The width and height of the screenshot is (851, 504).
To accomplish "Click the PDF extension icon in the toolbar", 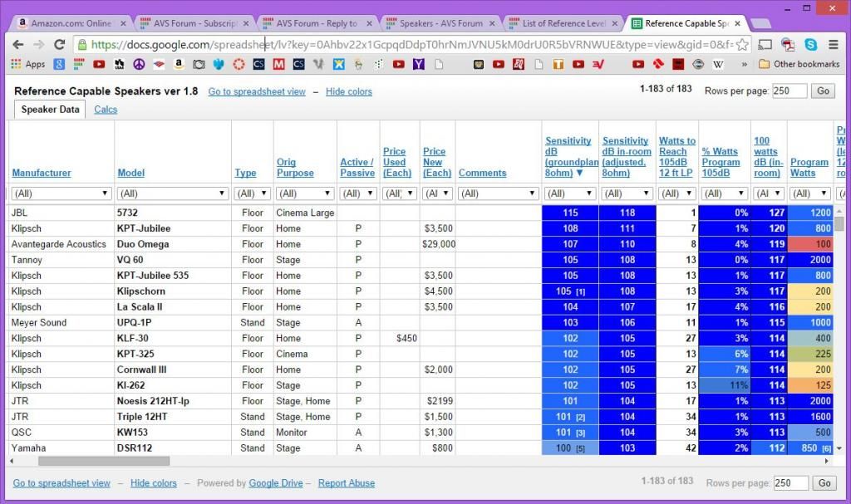I will 788,45.
